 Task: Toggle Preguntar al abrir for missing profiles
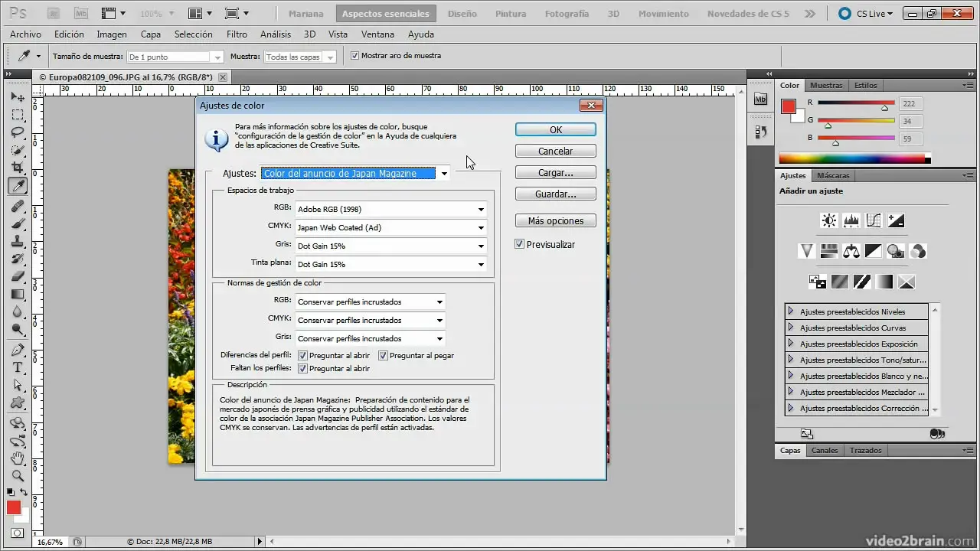pos(302,368)
